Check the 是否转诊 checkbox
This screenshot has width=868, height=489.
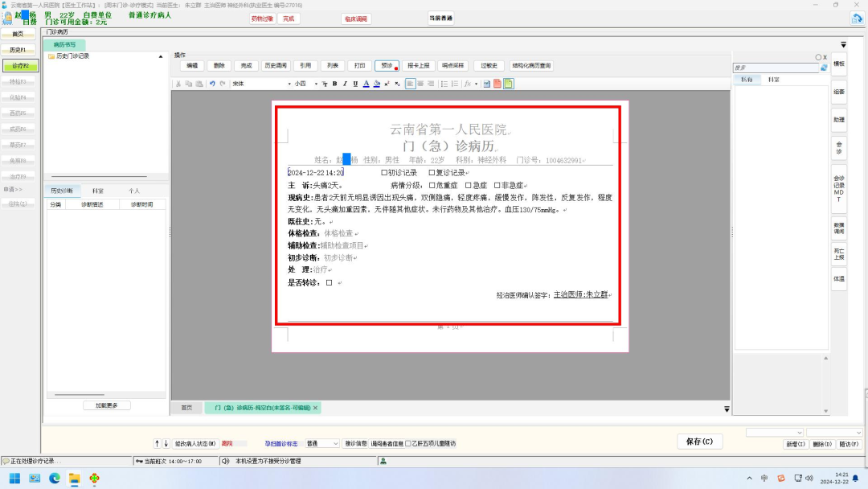tap(329, 282)
